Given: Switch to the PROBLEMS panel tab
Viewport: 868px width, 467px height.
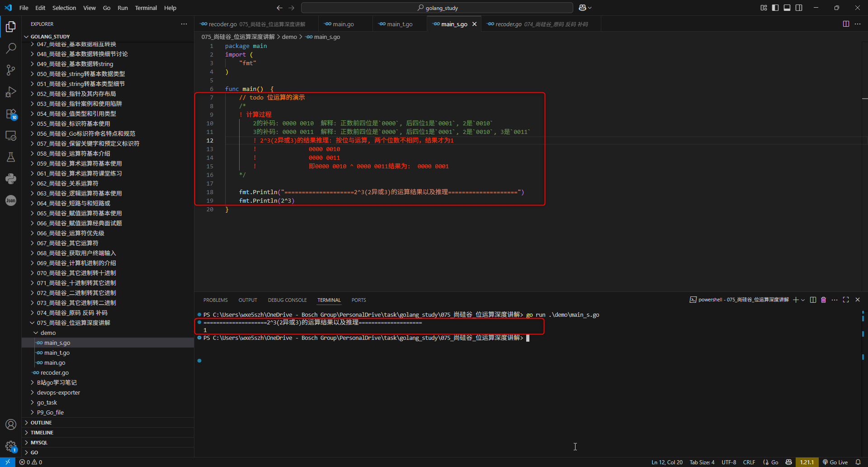Looking at the screenshot, I should (x=216, y=300).
